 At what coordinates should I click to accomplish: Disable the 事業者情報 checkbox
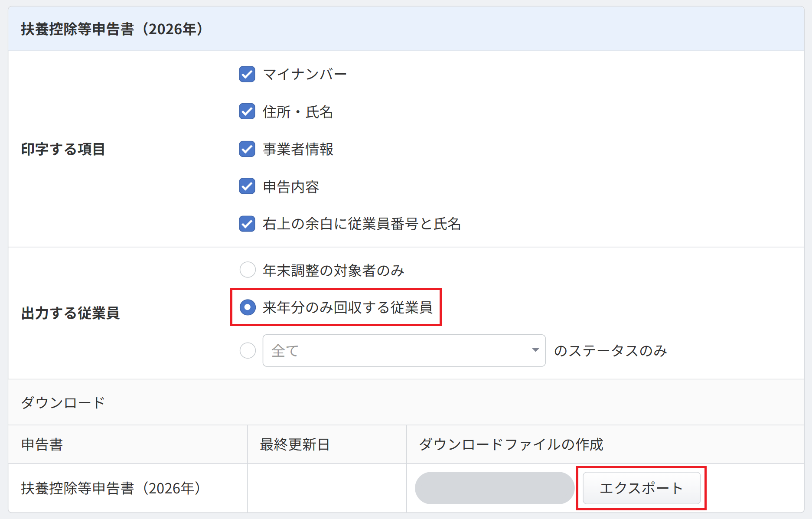coord(247,149)
